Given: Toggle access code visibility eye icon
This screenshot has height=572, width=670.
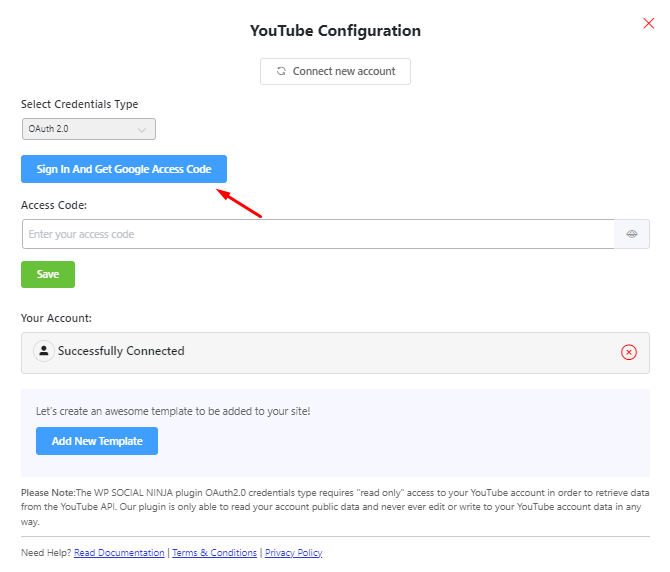Looking at the screenshot, I should [632, 234].
